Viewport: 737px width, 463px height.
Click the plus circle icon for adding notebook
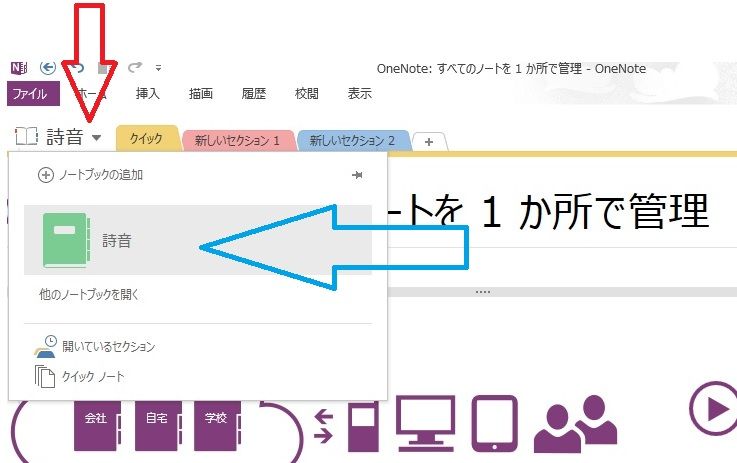pyautogui.click(x=46, y=175)
